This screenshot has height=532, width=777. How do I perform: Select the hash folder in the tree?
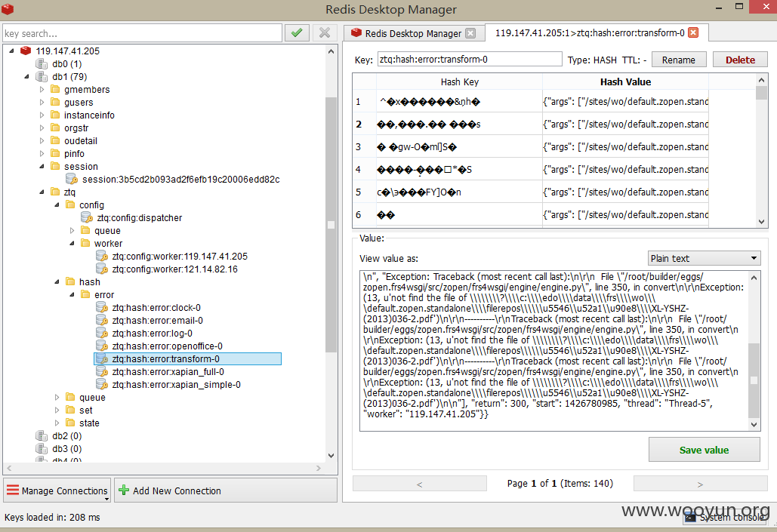[89, 282]
